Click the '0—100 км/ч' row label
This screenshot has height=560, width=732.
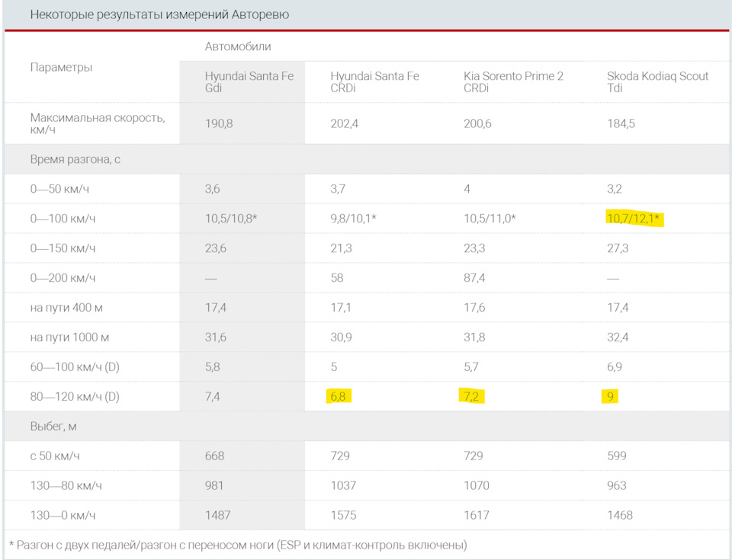point(63,219)
